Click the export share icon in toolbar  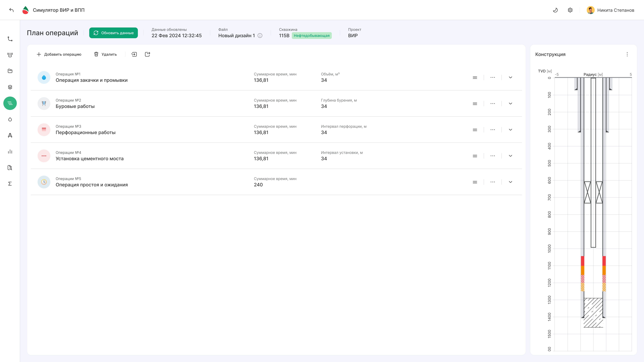pyautogui.click(x=147, y=54)
